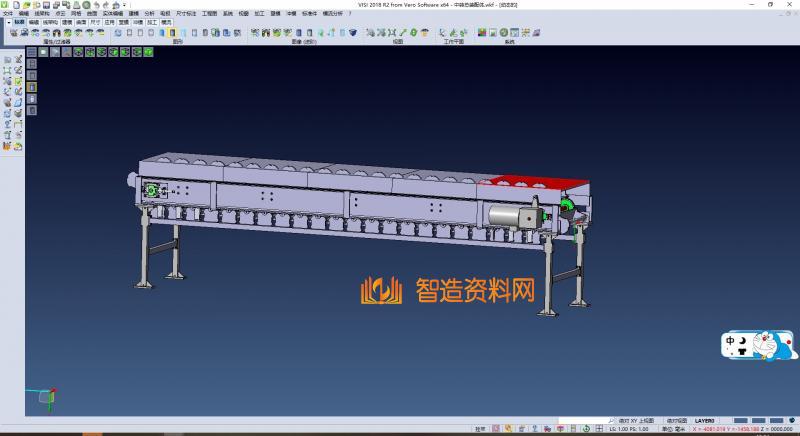Screen dimensions: 800x436
Task: Open the 模流分析 menu
Action: [333, 13]
